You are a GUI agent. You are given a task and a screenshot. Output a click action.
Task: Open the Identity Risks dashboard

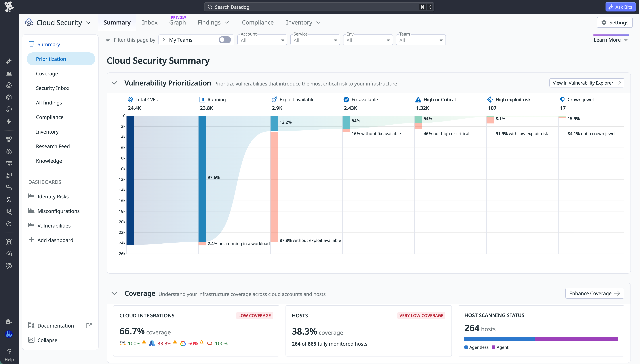coord(53,197)
